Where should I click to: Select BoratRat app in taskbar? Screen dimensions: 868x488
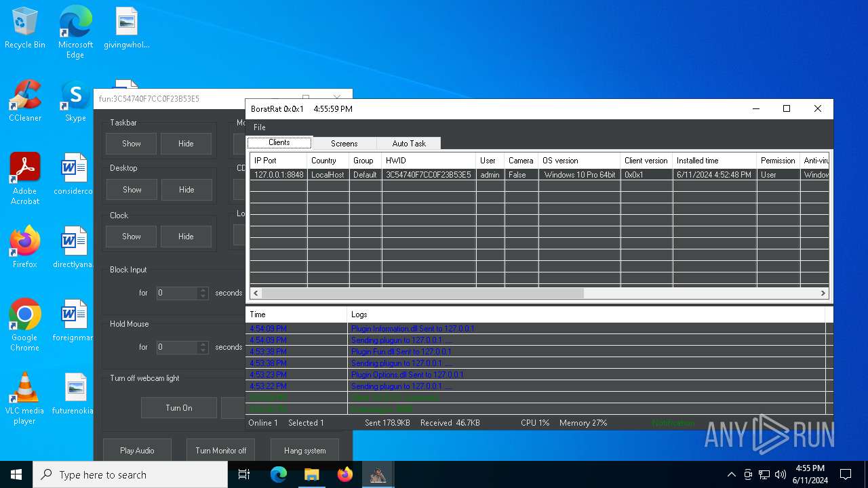pyautogui.click(x=378, y=474)
